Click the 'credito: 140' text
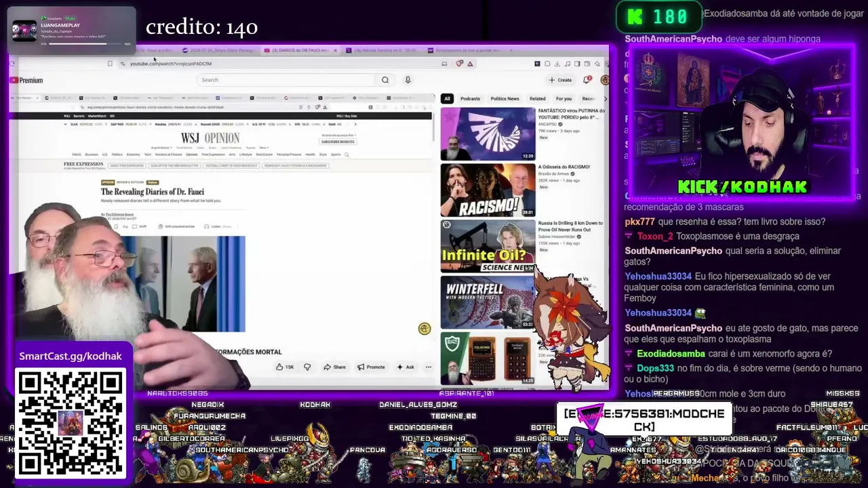The height and width of the screenshot is (488, 868). (201, 27)
